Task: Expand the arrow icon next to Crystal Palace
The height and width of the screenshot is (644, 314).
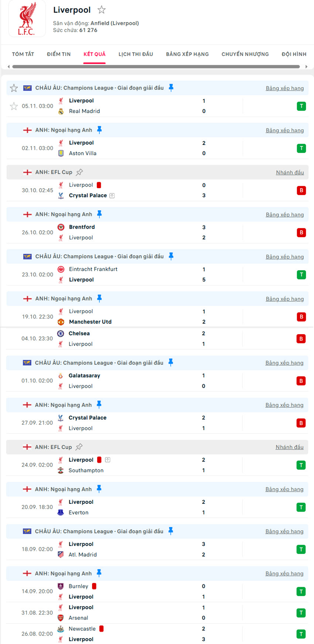Action: point(112,195)
